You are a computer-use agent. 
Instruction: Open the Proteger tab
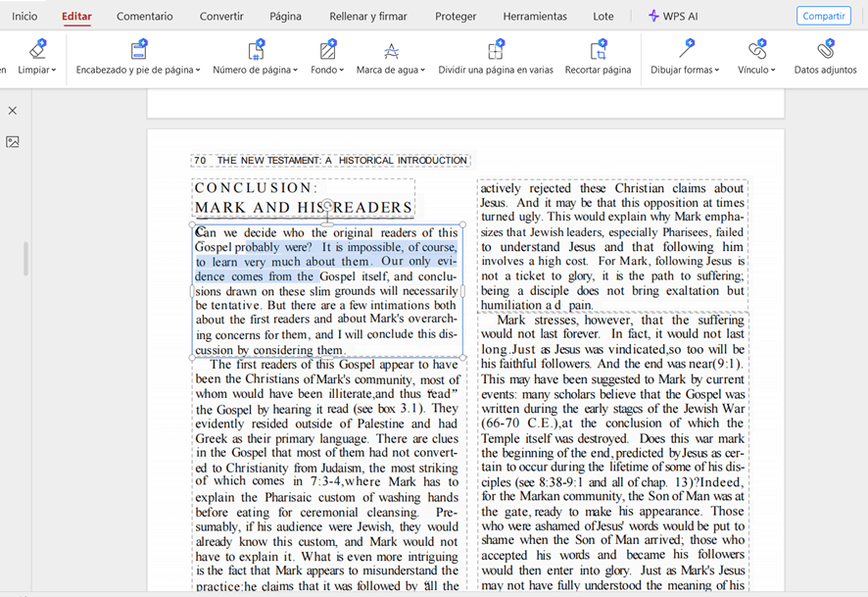[456, 17]
